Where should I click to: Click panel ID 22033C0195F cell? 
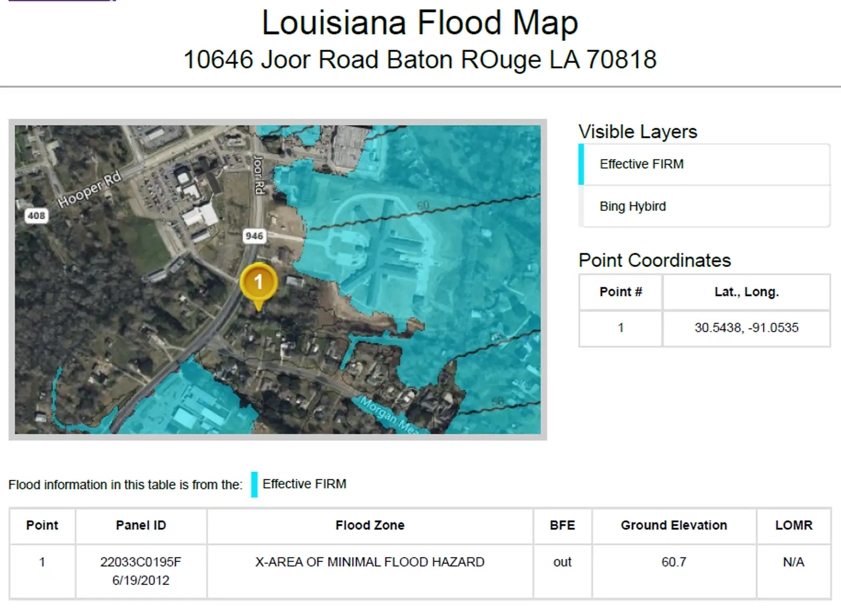[141, 571]
